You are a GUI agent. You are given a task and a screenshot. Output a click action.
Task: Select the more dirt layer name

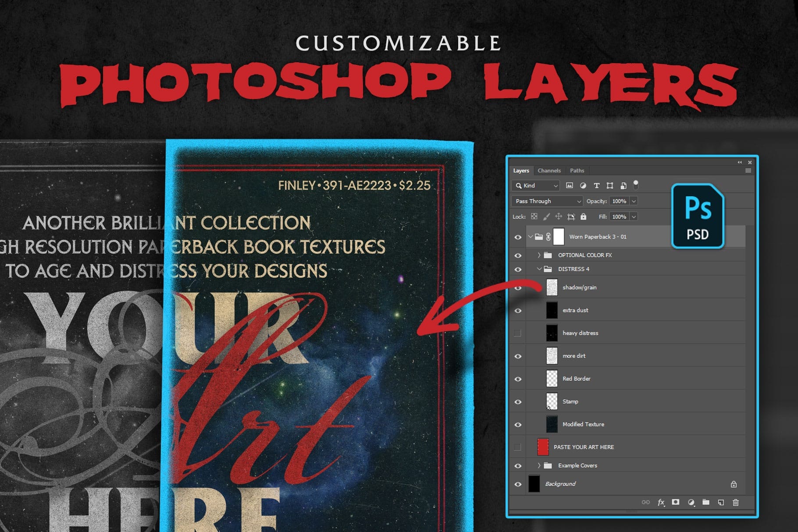tap(574, 356)
